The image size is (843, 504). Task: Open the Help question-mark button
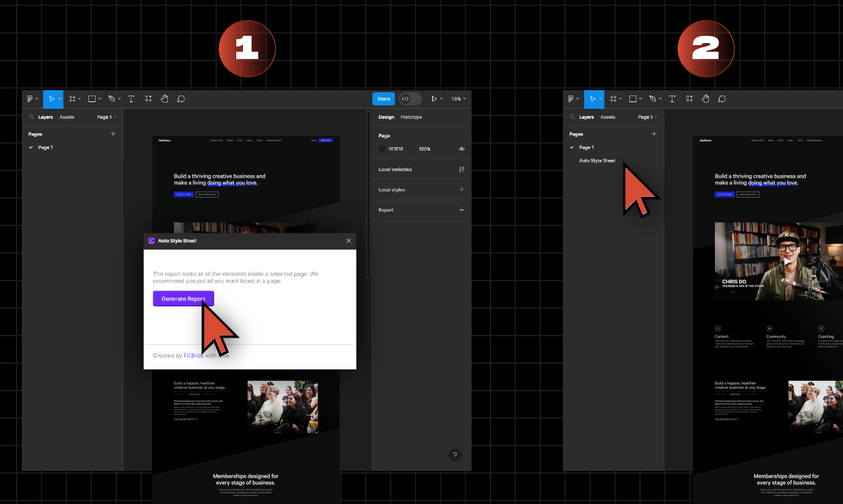pos(455,455)
